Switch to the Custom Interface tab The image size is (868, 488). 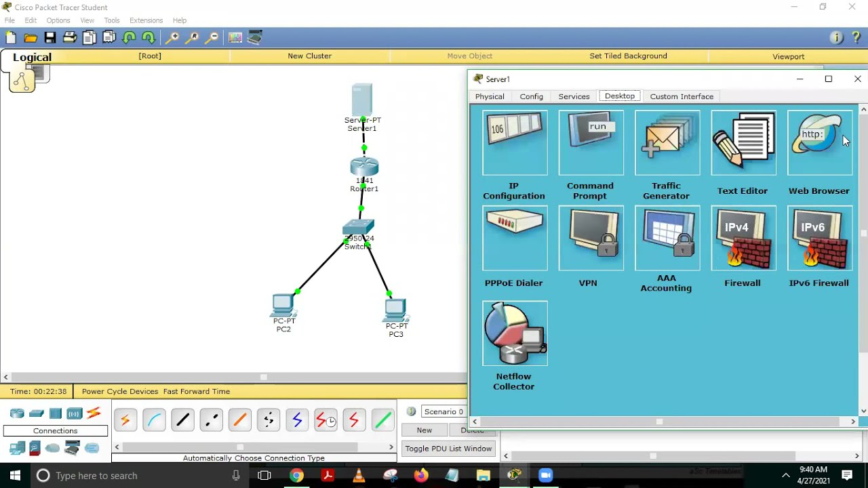(682, 96)
